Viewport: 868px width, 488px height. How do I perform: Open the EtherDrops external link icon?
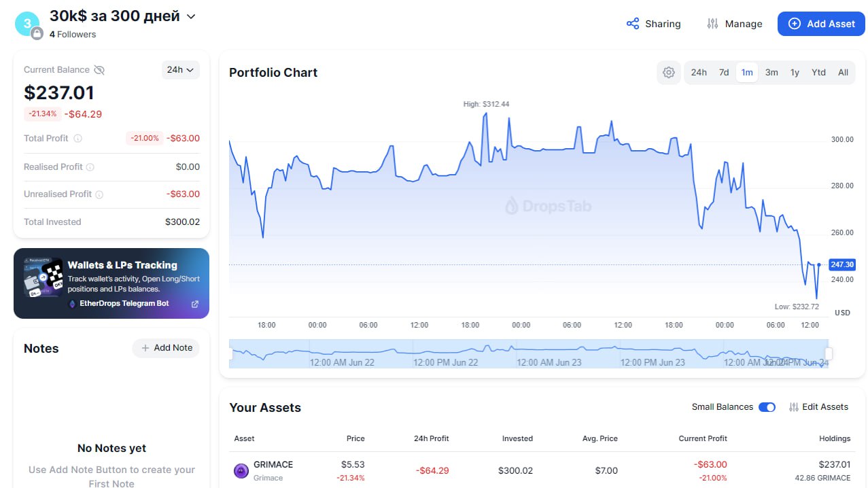pyautogui.click(x=195, y=304)
